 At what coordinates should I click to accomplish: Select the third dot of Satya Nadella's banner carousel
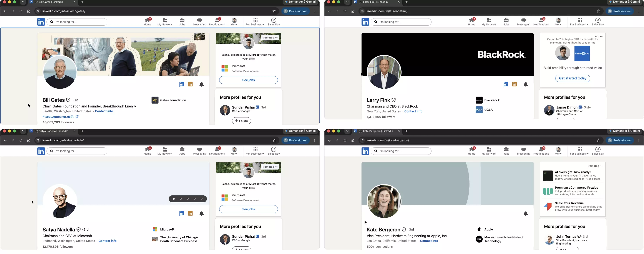[188, 199]
